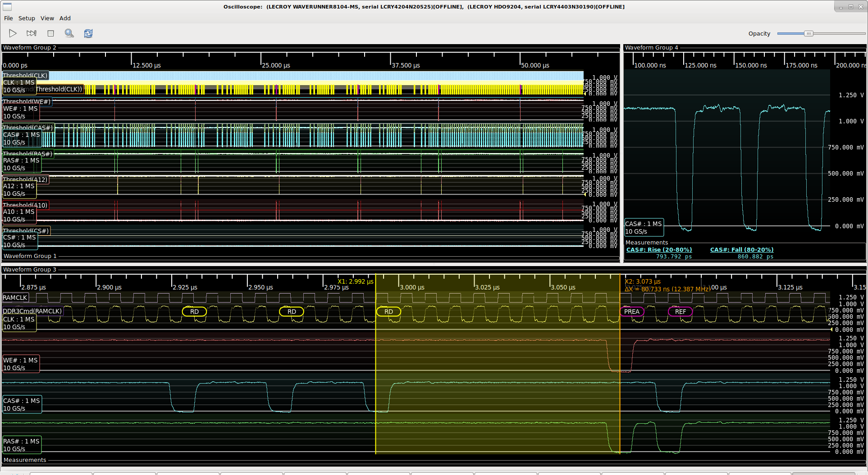Screen dimensions: 868x475
Task: Click the 793.792 ps rise value
Action: (674, 257)
